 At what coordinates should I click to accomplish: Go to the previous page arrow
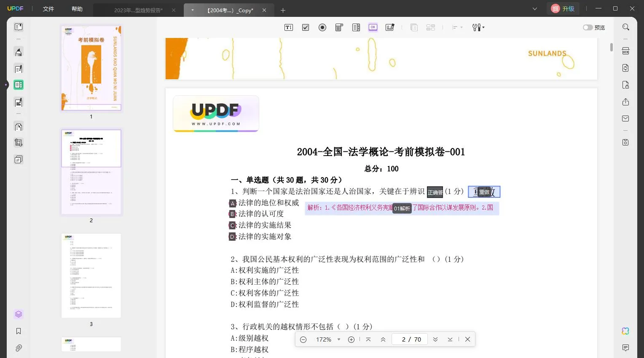(383, 339)
